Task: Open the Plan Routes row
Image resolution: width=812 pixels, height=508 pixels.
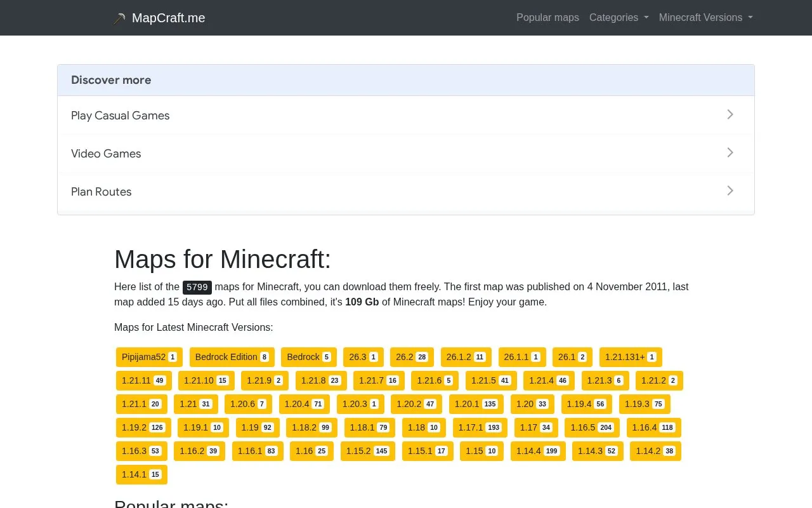Action: click(x=406, y=191)
